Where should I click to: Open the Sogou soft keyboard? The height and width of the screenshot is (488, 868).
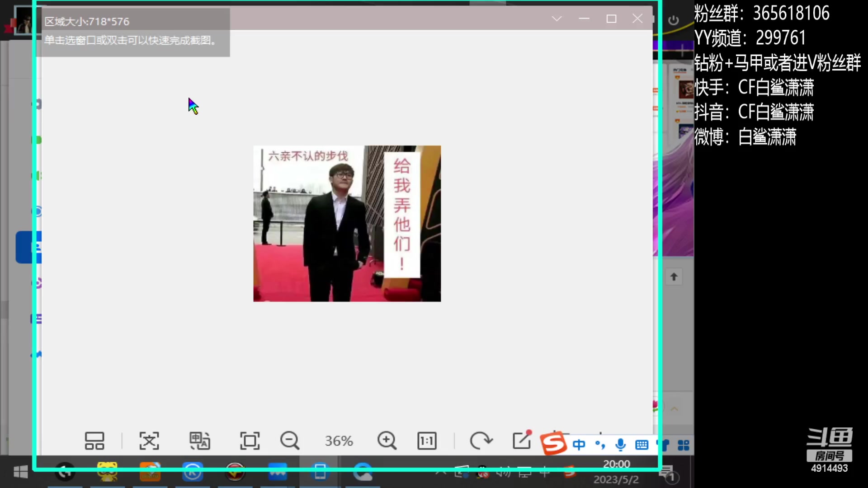642,445
